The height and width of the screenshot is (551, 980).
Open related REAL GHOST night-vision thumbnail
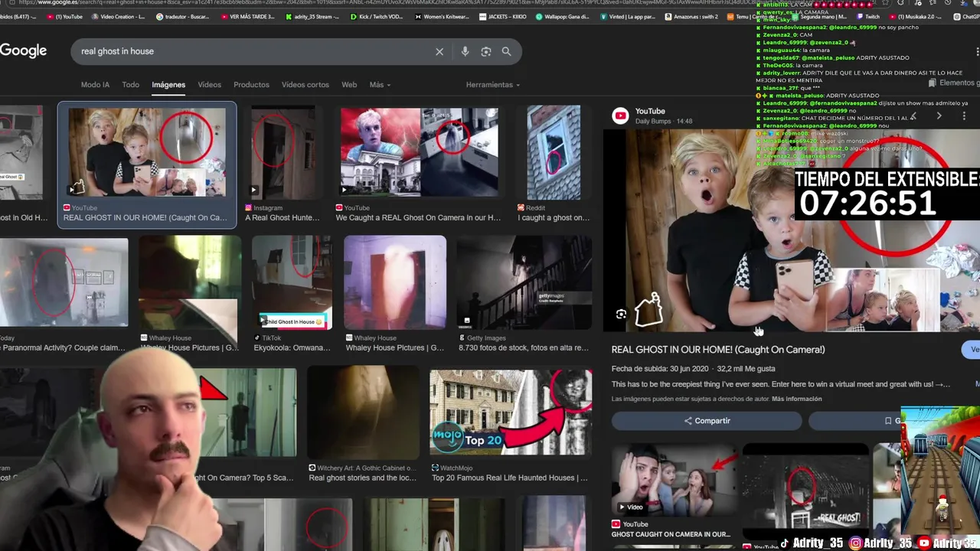tap(805, 486)
